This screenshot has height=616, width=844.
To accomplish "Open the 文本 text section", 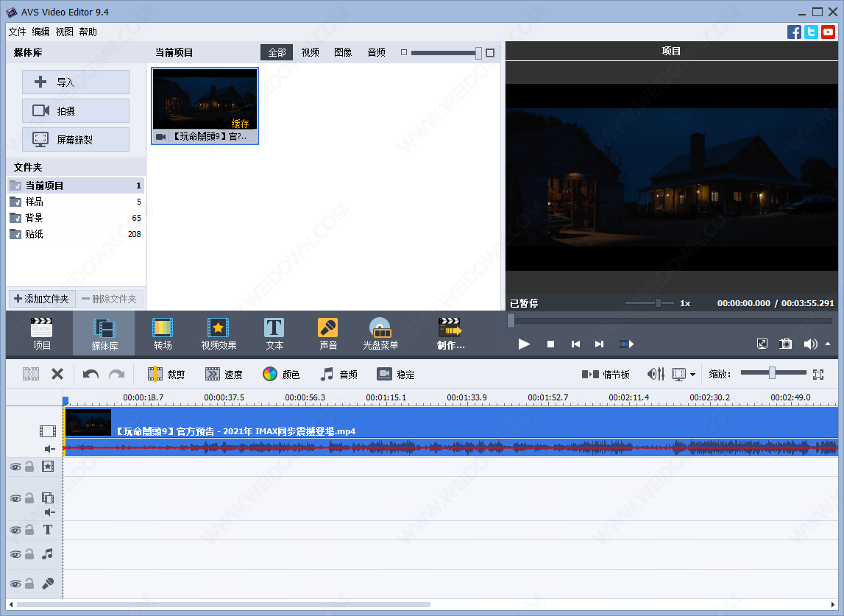I will [274, 333].
